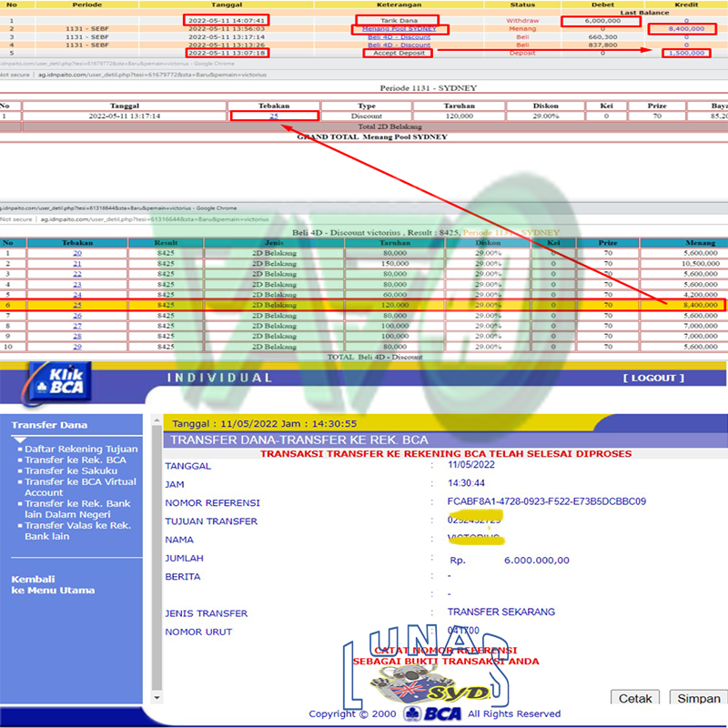Click the BCA logo in the copyright footer
Viewport: 728px width, 728px height.
(433, 713)
